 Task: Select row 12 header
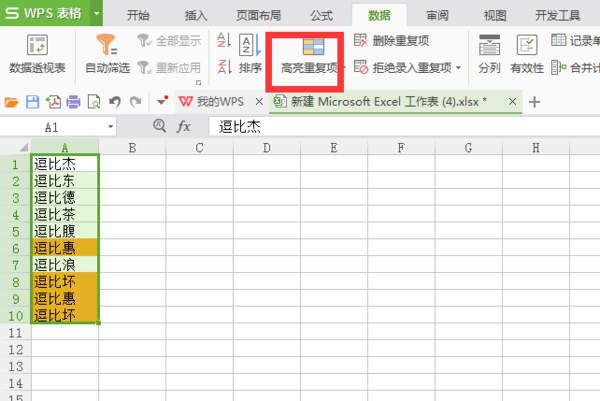(x=15, y=350)
